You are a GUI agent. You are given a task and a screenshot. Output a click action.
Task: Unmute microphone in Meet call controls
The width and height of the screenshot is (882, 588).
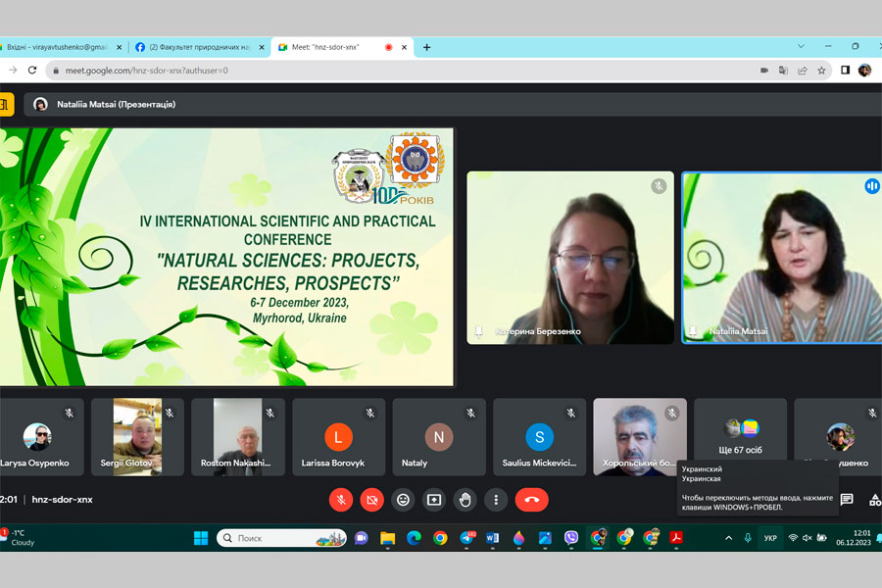pyautogui.click(x=341, y=500)
